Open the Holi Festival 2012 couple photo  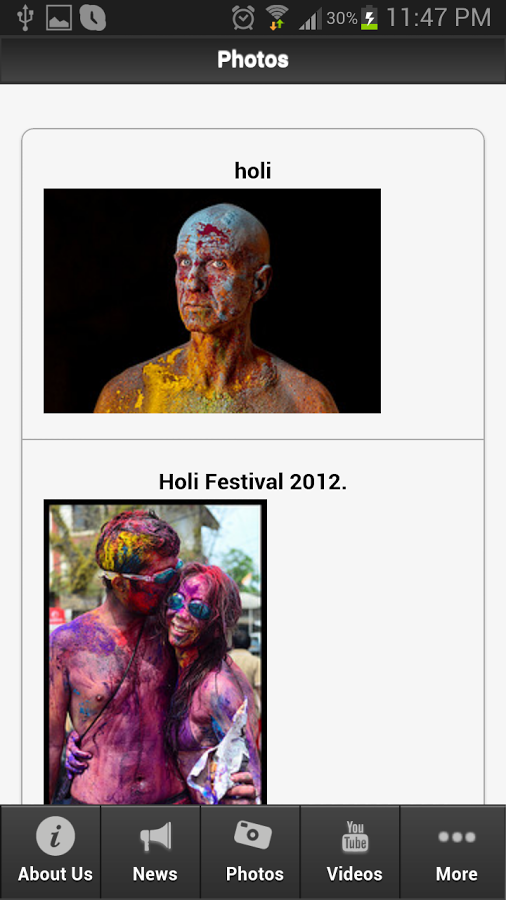pyautogui.click(x=155, y=653)
